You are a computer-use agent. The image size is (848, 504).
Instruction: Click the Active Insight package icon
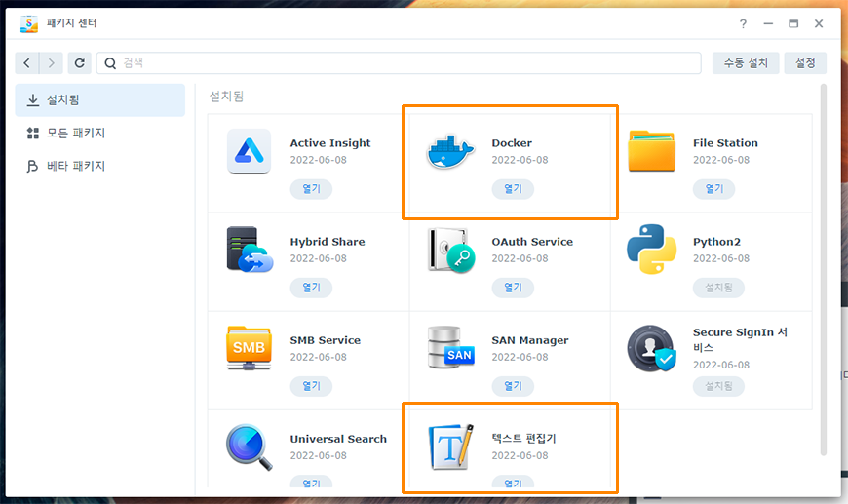coord(249,151)
